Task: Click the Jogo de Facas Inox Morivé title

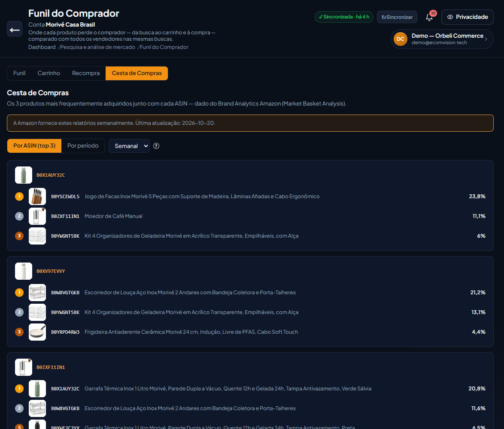Action: 202,196
